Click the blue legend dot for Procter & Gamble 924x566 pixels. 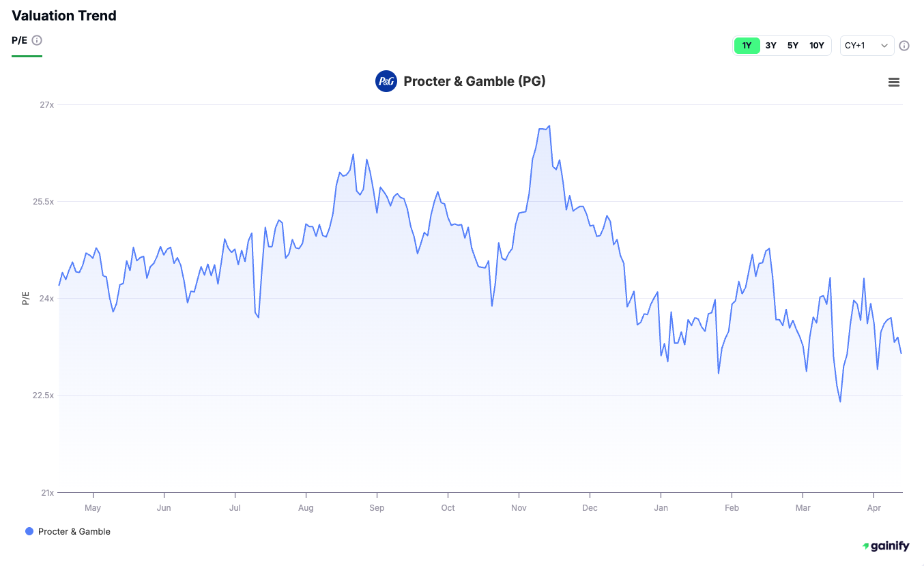point(29,531)
